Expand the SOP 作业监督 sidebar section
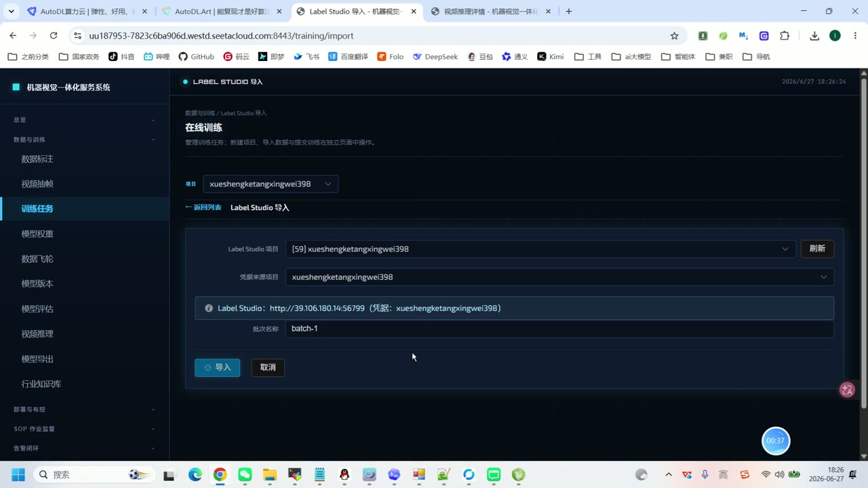The height and width of the screenshot is (488, 868). pos(84,429)
